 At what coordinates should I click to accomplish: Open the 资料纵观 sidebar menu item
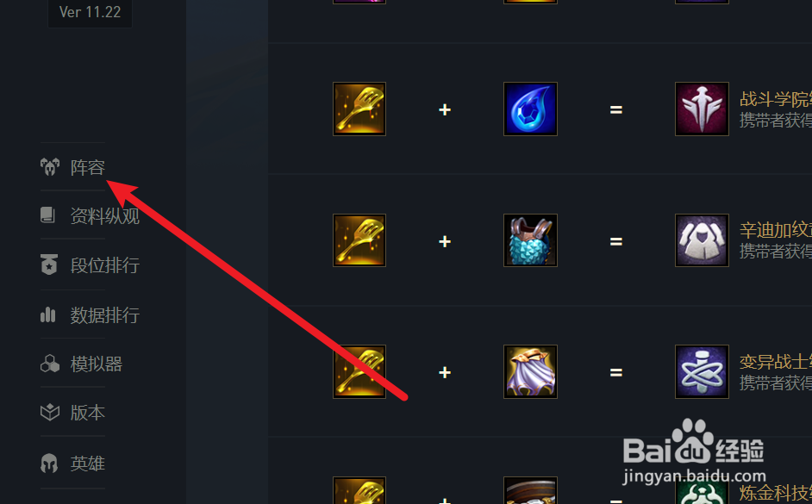(90, 215)
